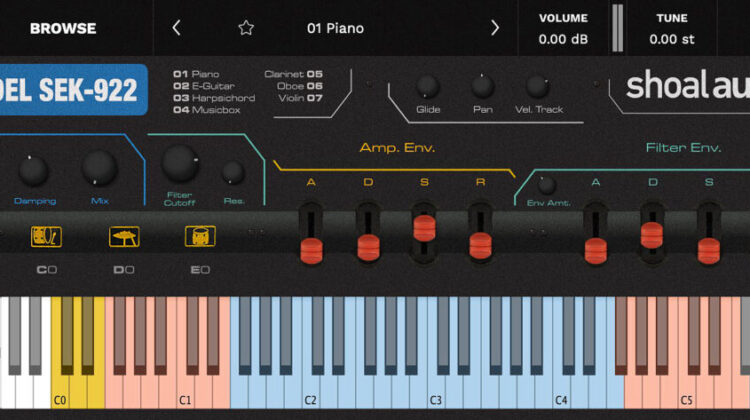The height and width of the screenshot is (420, 750).
Task: Go to previous preset arrow
Action: click(x=176, y=28)
